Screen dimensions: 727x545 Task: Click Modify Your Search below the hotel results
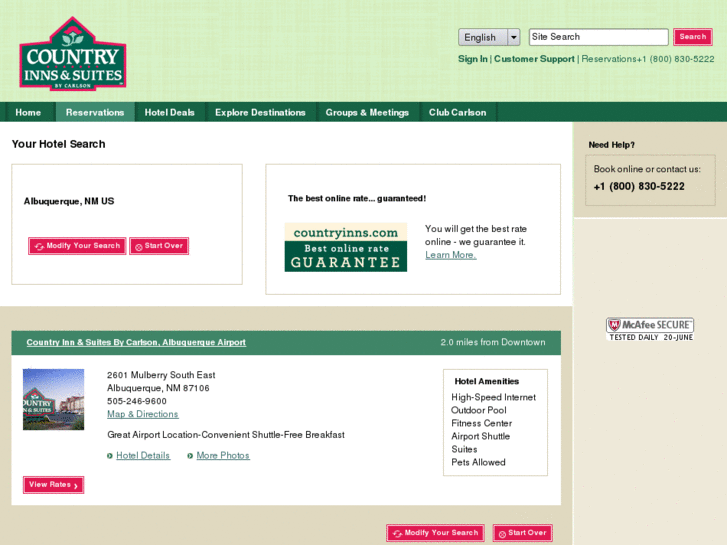[x=435, y=533]
